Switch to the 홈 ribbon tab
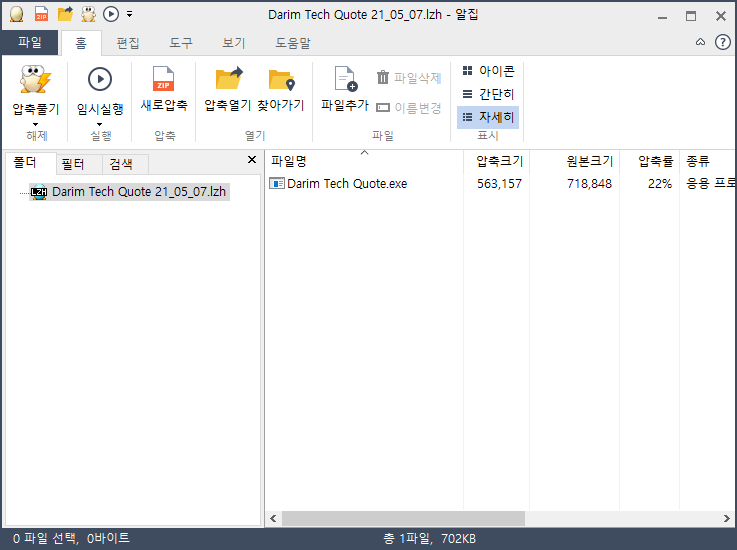The width and height of the screenshot is (737, 550). 81,43
